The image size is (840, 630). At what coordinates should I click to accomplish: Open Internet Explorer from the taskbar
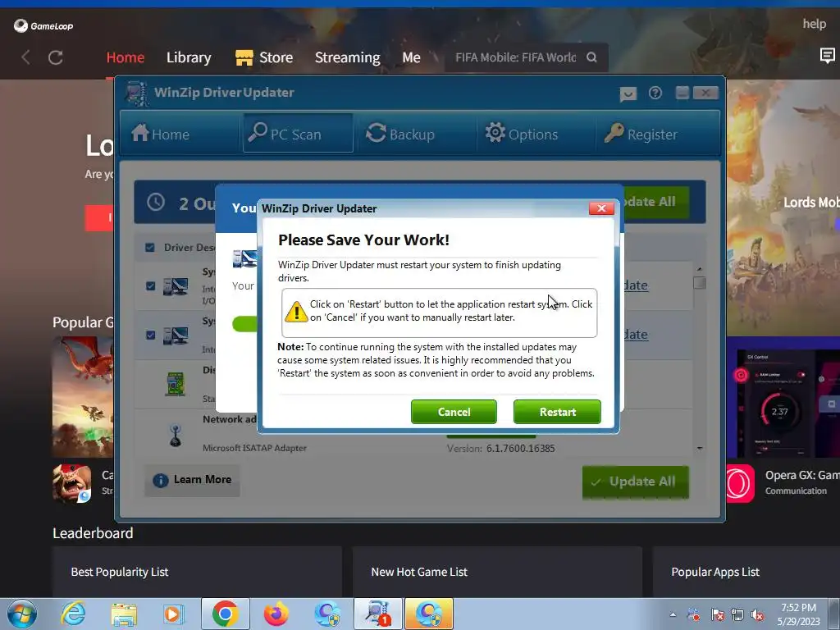73,614
